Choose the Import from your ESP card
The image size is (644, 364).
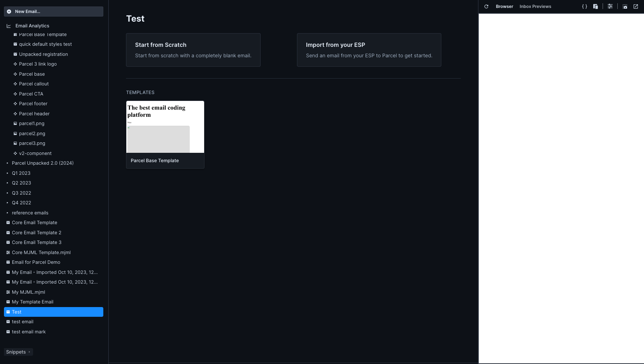click(369, 50)
